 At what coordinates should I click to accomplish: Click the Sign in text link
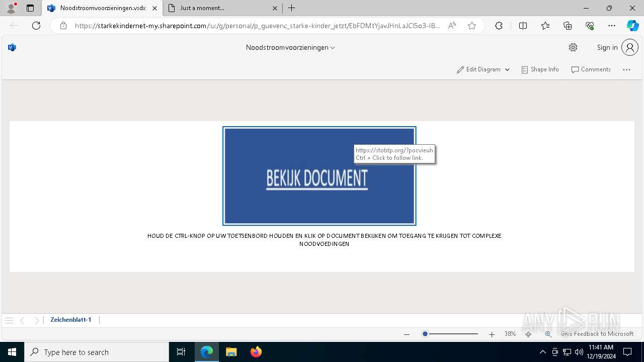pyautogui.click(x=607, y=47)
